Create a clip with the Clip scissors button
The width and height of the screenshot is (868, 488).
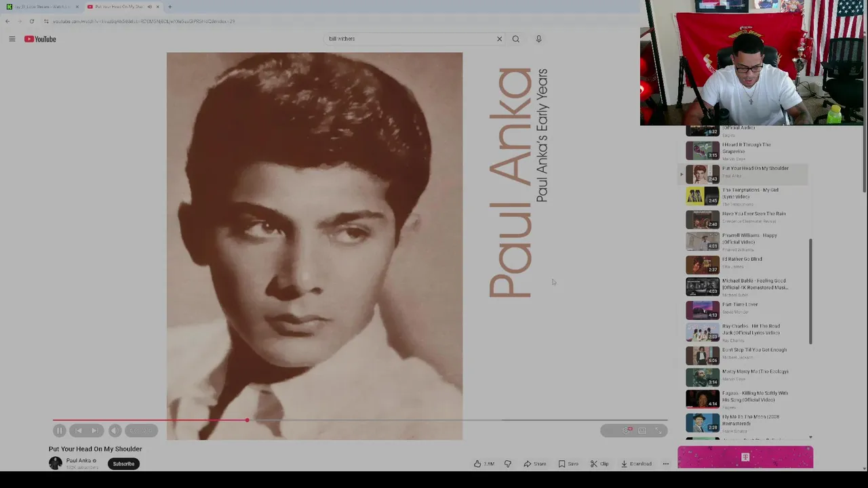coord(599,464)
